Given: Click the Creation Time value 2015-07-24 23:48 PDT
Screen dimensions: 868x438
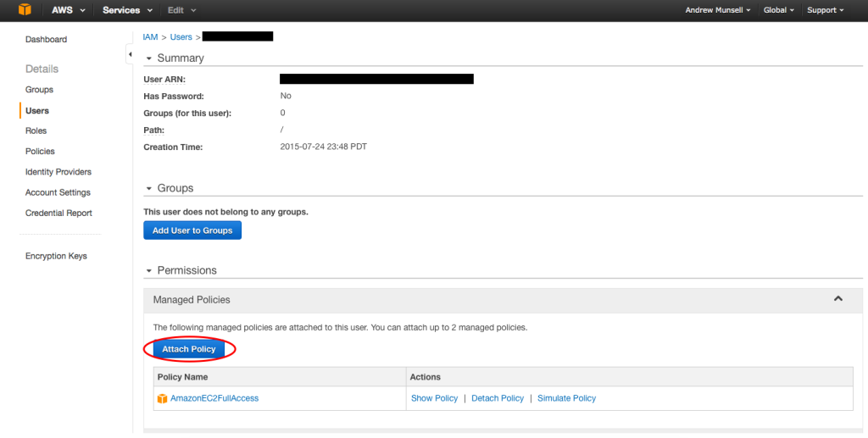Looking at the screenshot, I should (323, 147).
